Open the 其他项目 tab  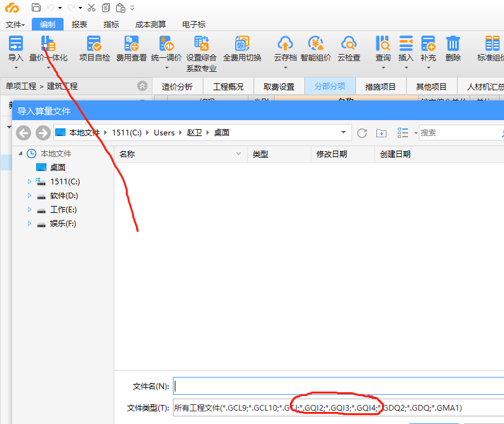(432, 86)
